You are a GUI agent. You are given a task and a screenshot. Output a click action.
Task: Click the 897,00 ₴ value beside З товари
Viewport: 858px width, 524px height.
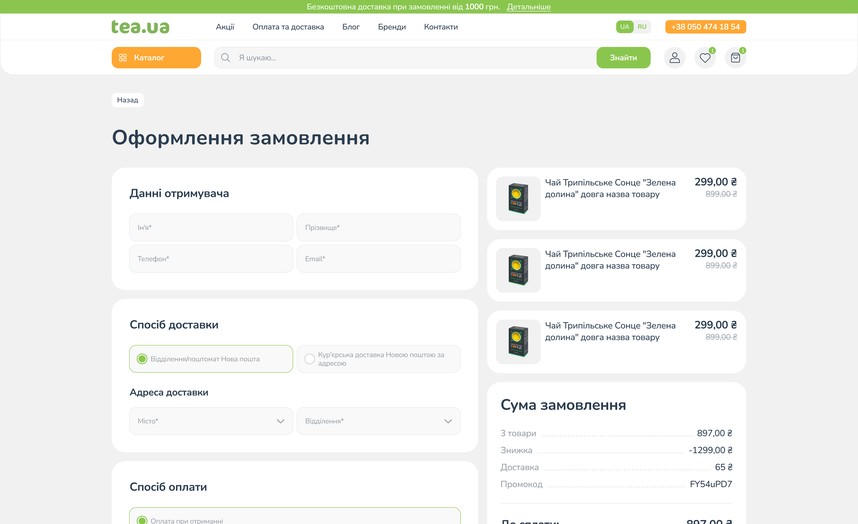(715, 433)
